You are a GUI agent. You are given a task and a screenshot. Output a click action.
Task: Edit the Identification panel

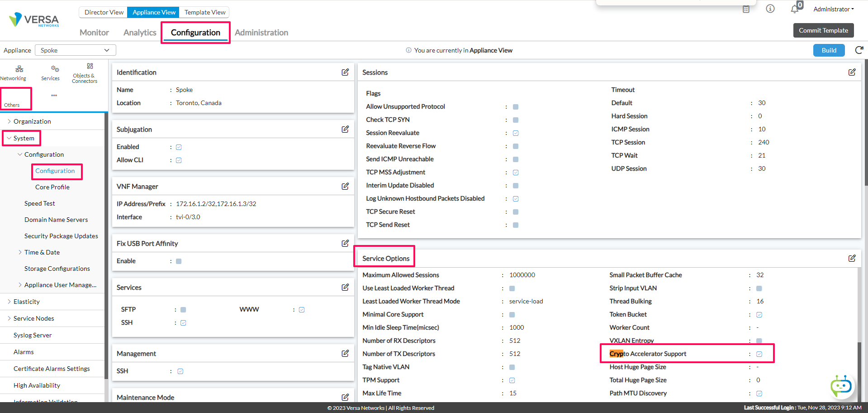[x=345, y=72]
